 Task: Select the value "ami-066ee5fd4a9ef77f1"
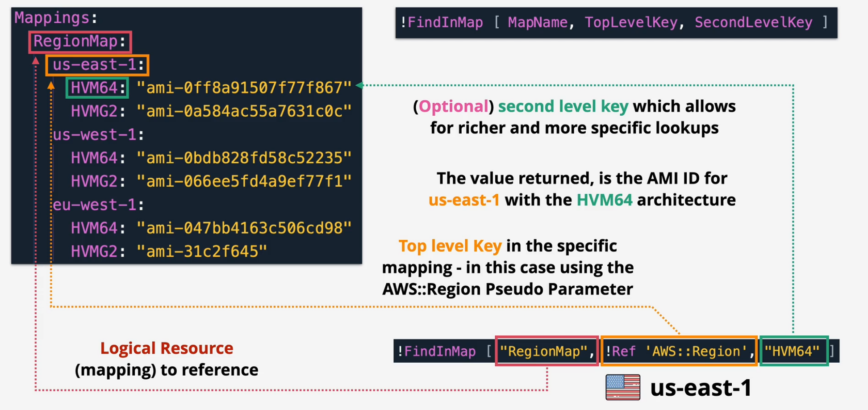pyautogui.click(x=244, y=181)
